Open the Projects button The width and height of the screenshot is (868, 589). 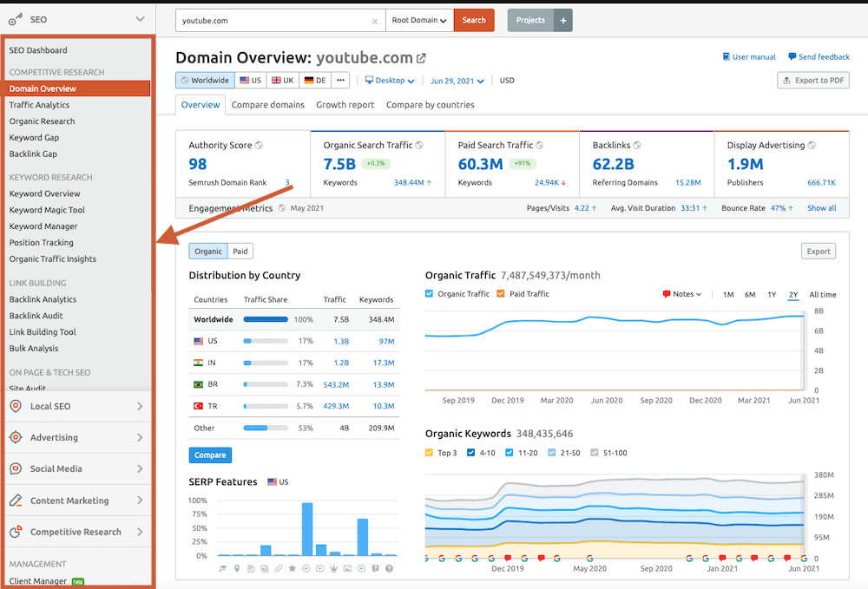tap(530, 21)
